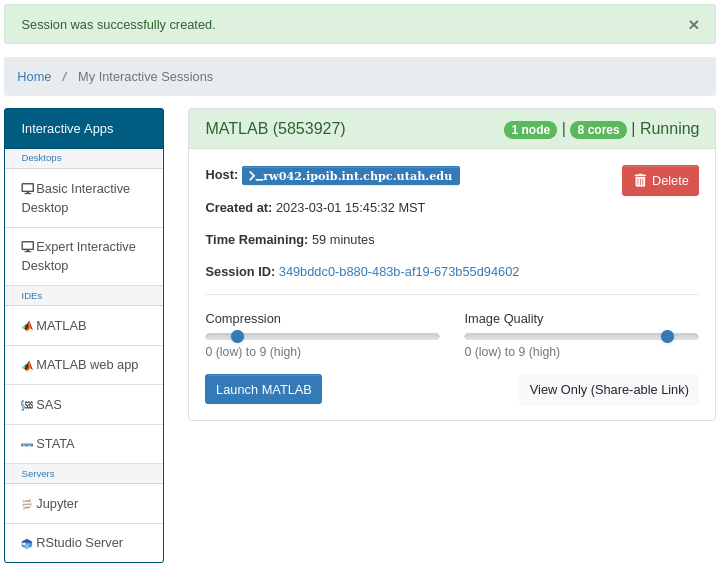Click the My Interactive Sessions breadcrumb text
Viewport: 727px width, 570px height.
pyautogui.click(x=145, y=77)
